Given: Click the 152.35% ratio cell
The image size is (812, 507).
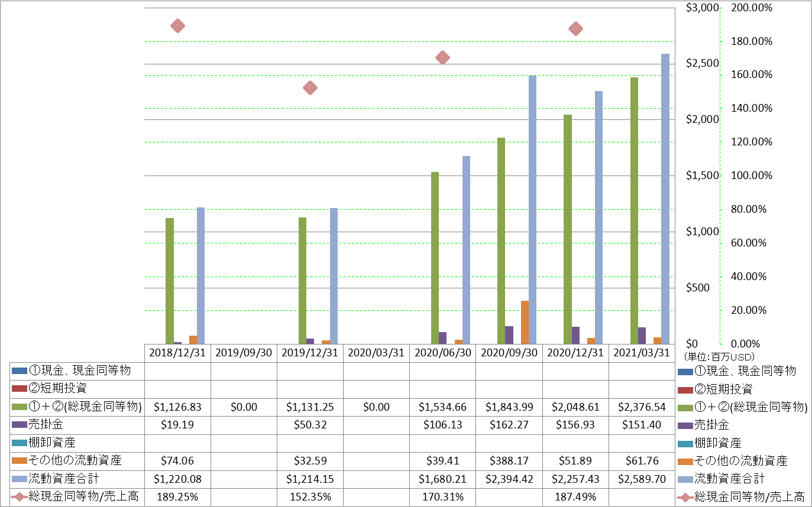Looking at the screenshot, I should tap(310, 497).
